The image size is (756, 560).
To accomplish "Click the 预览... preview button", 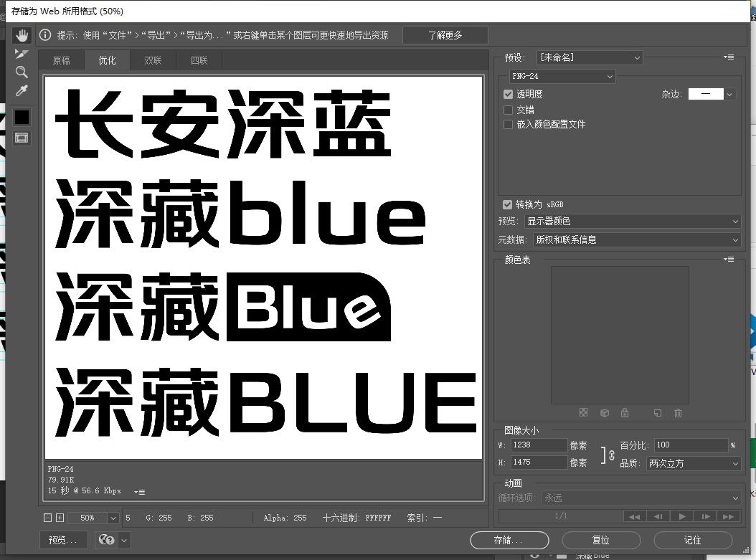I will pos(63,540).
